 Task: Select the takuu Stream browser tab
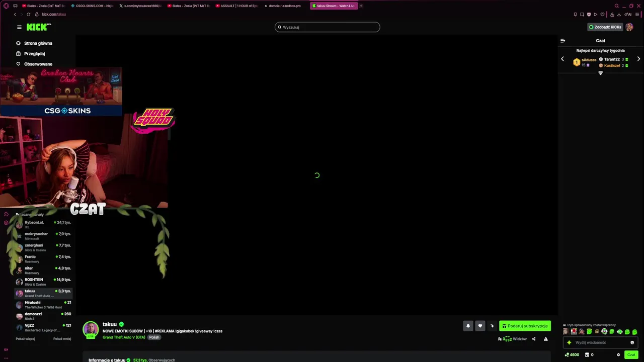coord(333,6)
